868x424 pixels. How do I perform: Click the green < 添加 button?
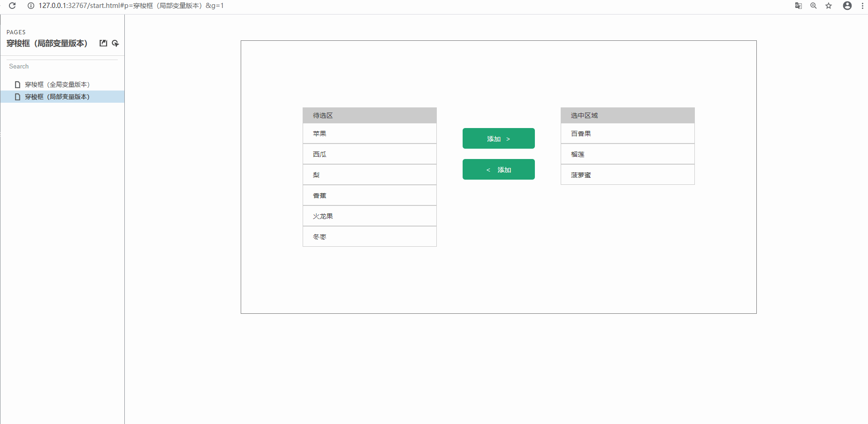tap(498, 169)
